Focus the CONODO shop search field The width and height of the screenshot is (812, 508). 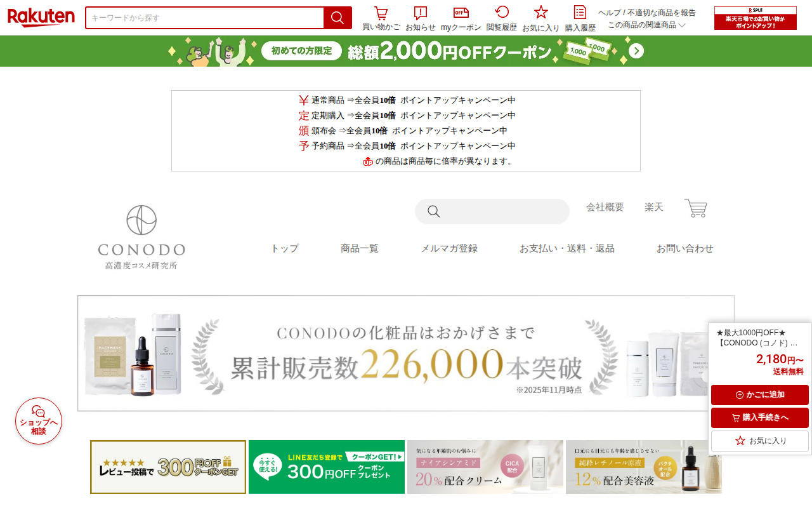coord(492,211)
